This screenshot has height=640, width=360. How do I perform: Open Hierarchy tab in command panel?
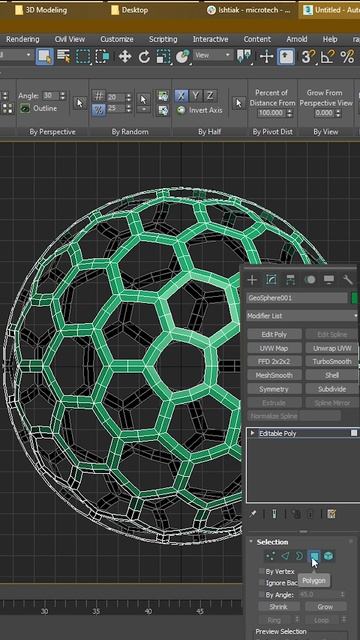(x=291, y=280)
